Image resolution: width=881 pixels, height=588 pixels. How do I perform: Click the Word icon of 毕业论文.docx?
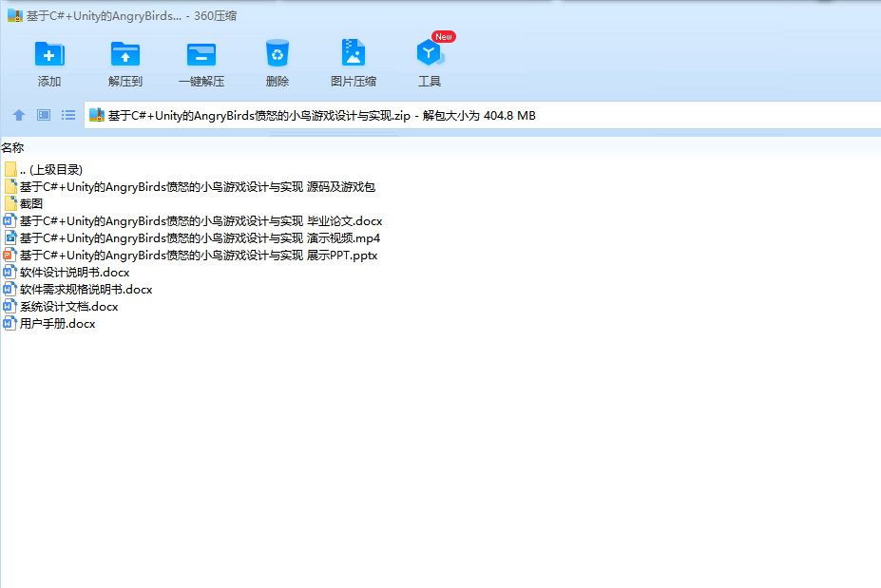tap(10, 220)
